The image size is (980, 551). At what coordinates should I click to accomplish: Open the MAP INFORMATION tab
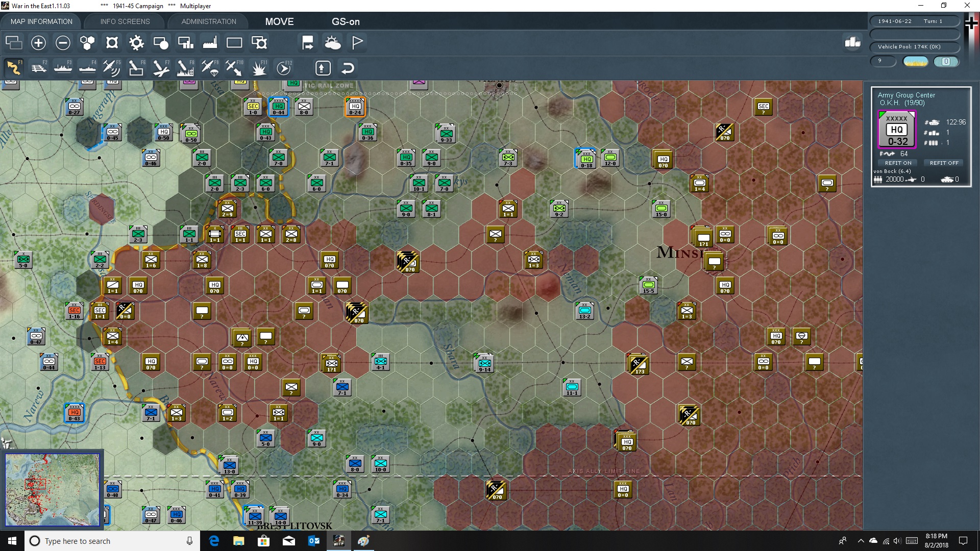[41, 21]
